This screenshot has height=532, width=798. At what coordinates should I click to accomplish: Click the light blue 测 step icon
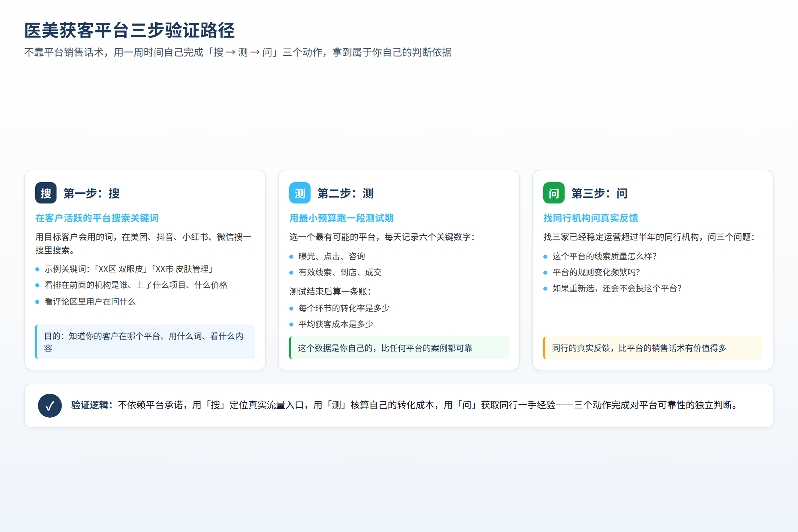coord(300,193)
